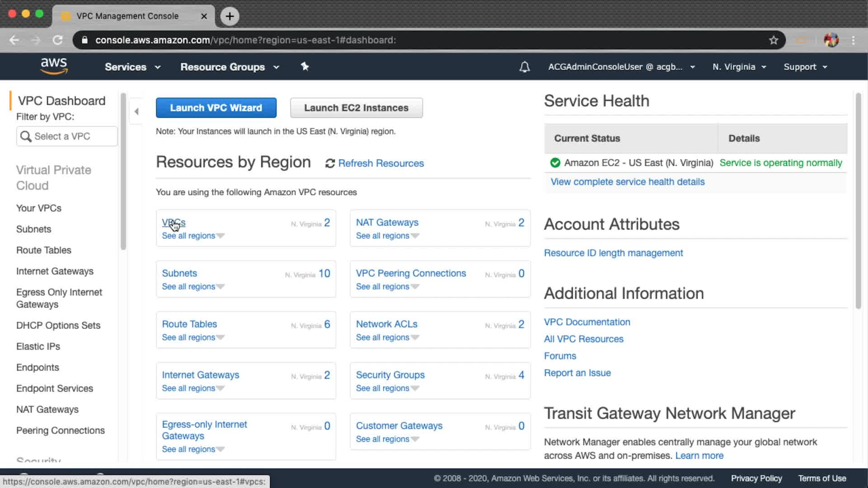
Task: Open a new browser tab
Action: pyautogui.click(x=230, y=16)
